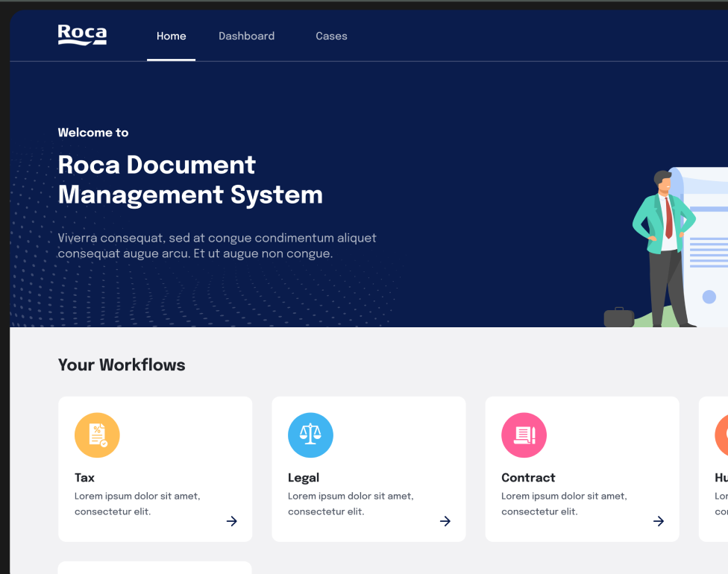Select the partially visible second-row workflow card
728x574 pixels.
coord(154,567)
